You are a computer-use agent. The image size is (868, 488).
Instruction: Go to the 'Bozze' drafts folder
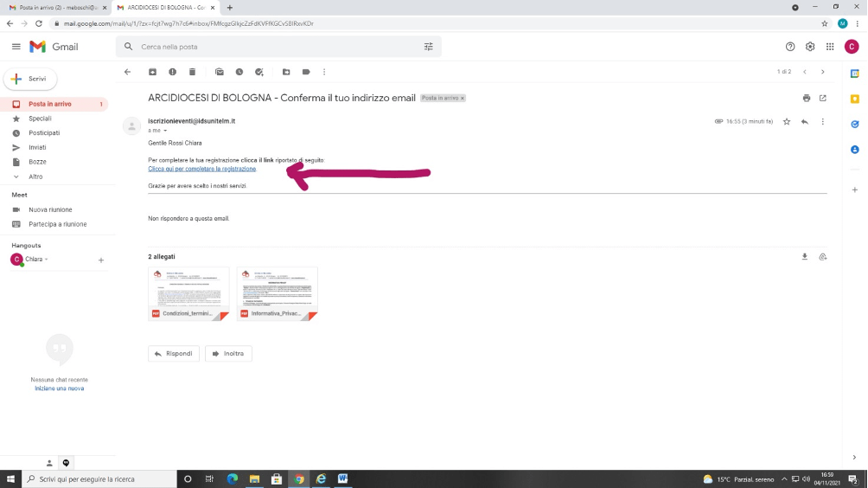click(37, 162)
